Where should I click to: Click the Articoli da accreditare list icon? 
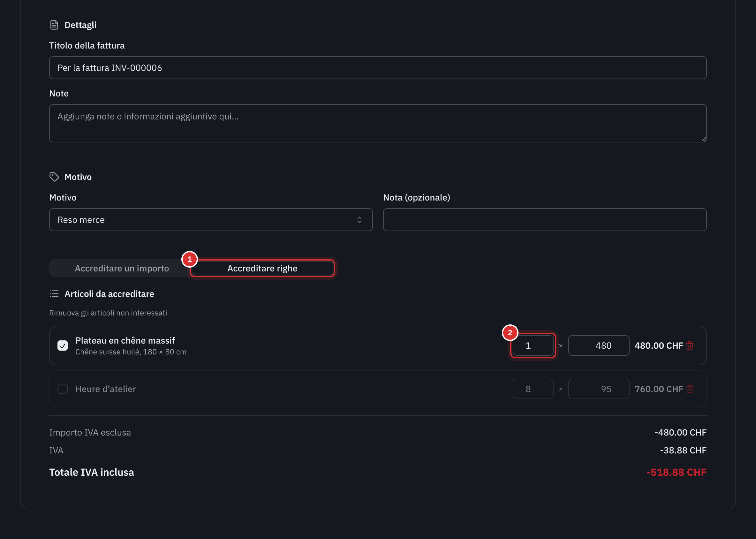(x=54, y=294)
